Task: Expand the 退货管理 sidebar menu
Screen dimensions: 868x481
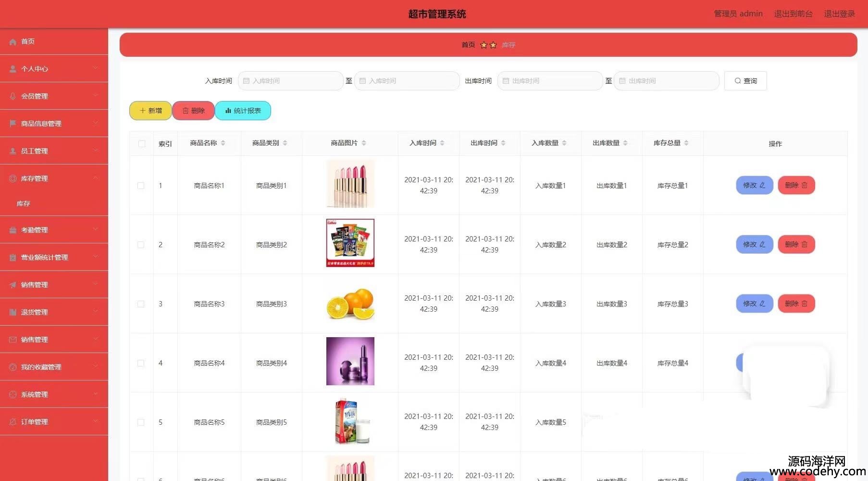Action: (54, 312)
